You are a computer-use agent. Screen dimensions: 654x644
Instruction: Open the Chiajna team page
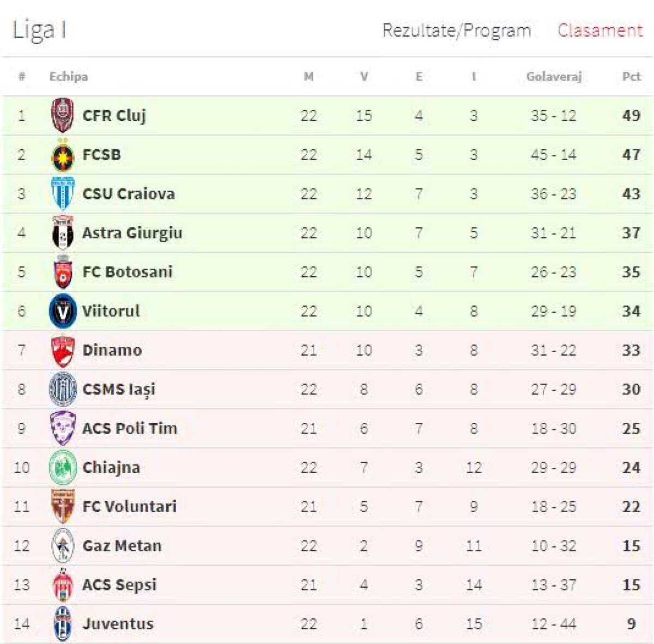coord(111,467)
